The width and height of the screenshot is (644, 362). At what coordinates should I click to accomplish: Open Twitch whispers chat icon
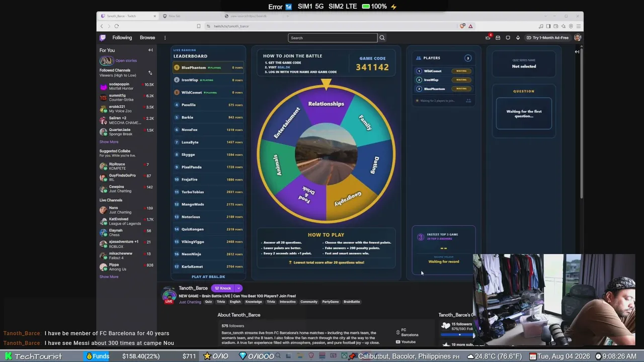pyautogui.click(x=508, y=38)
